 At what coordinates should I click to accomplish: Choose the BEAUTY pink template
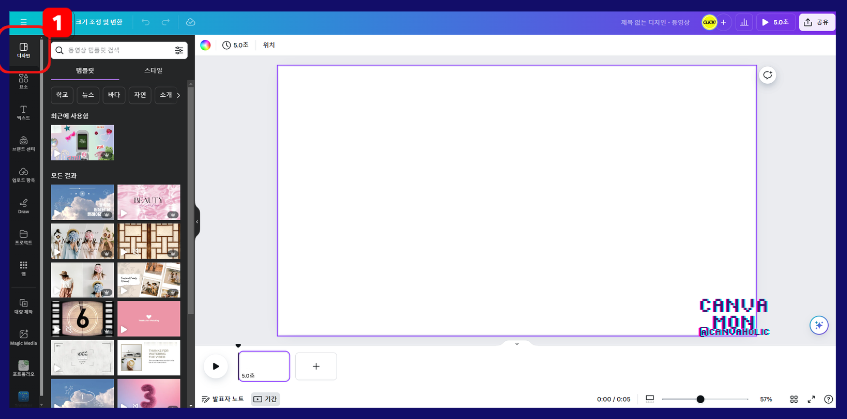(149, 202)
